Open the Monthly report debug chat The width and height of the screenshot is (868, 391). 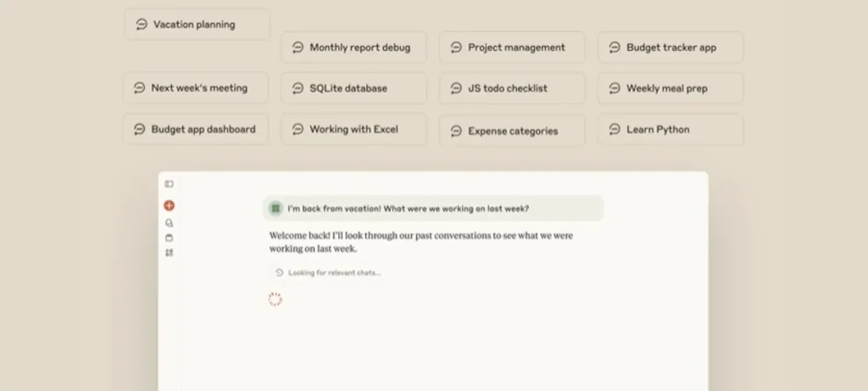click(x=353, y=47)
